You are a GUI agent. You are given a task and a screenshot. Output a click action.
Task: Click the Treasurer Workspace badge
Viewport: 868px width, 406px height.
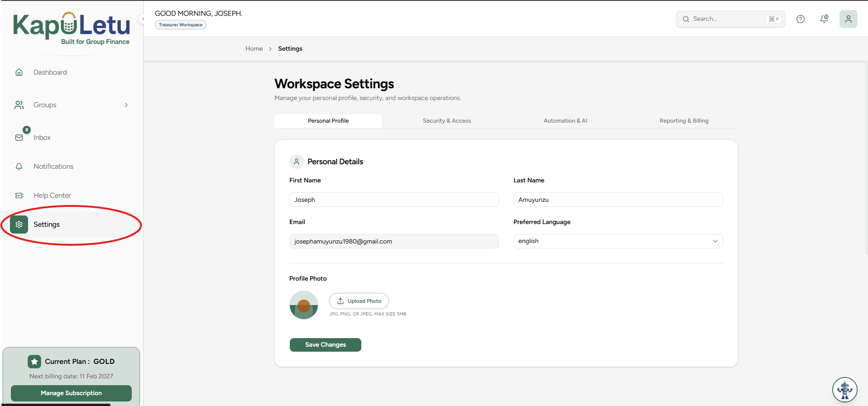[181, 25]
